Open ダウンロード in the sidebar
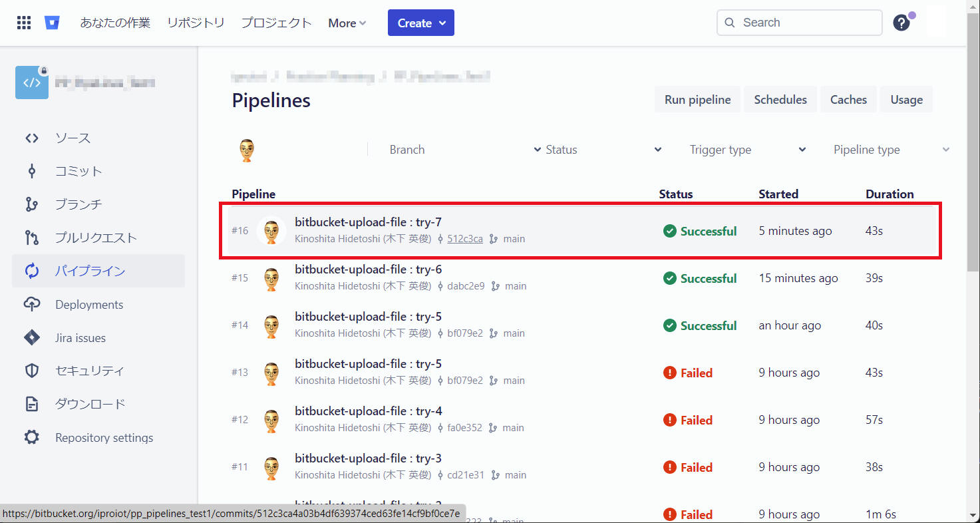 pyautogui.click(x=98, y=404)
